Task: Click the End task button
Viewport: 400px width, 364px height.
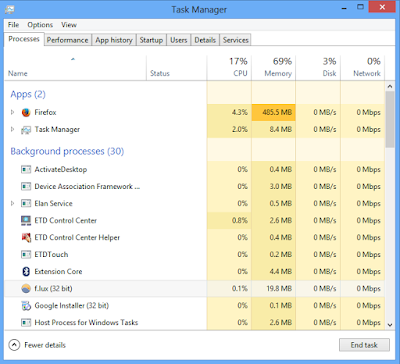Action: pos(364,345)
